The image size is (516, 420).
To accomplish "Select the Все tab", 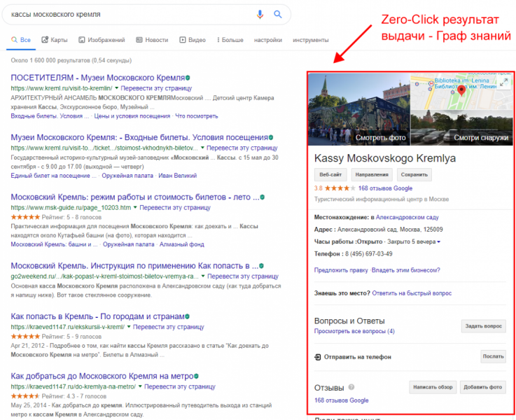I will [21, 40].
